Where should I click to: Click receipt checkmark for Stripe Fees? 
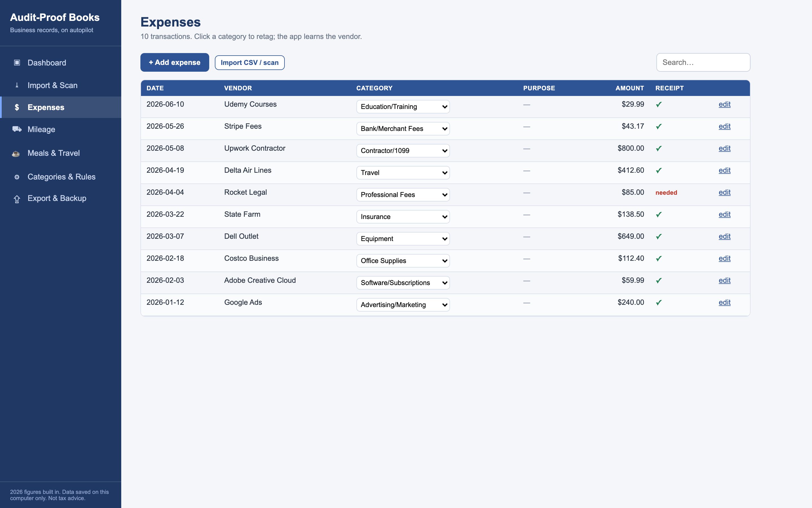pos(659,126)
